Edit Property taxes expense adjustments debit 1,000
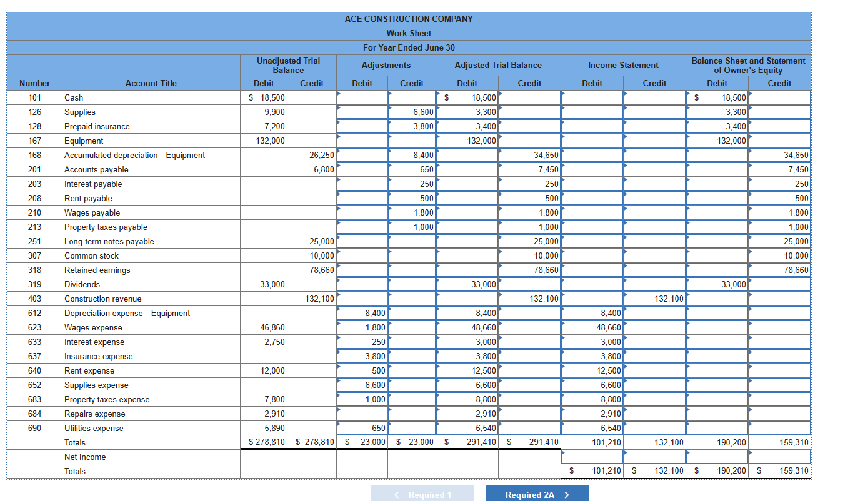Viewport: 868px width, 501px height. point(362,399)
